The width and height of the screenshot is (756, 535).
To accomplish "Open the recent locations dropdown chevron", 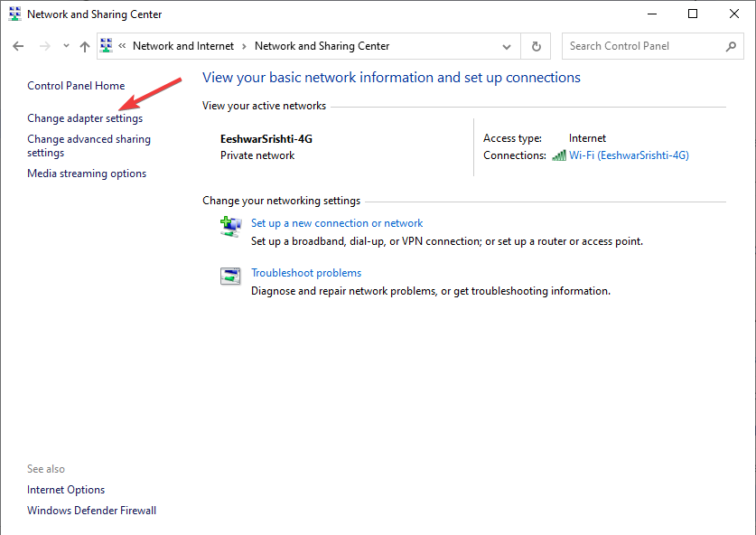I will point(66,46).
